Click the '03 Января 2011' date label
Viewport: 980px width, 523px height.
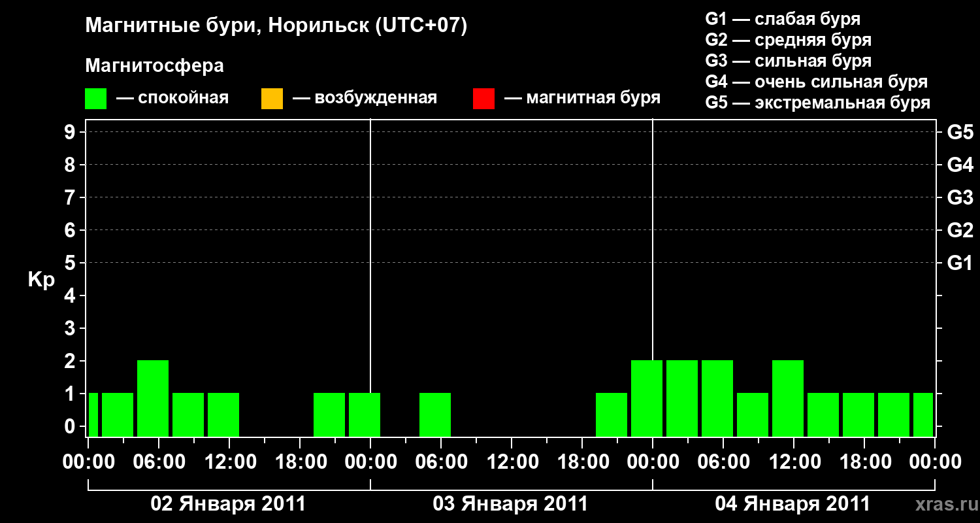(x=510, y=504)
